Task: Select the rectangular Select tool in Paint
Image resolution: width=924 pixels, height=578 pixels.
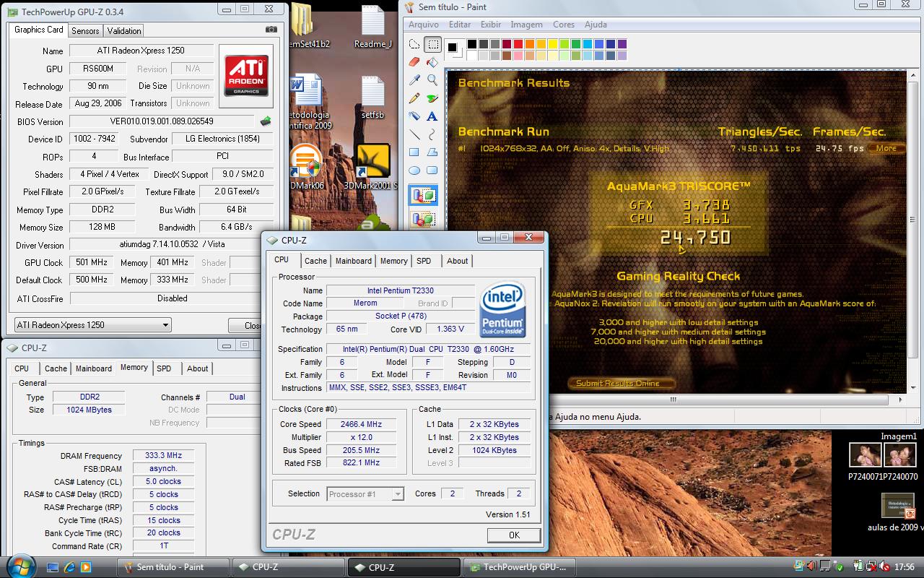Action: [432, 45]
